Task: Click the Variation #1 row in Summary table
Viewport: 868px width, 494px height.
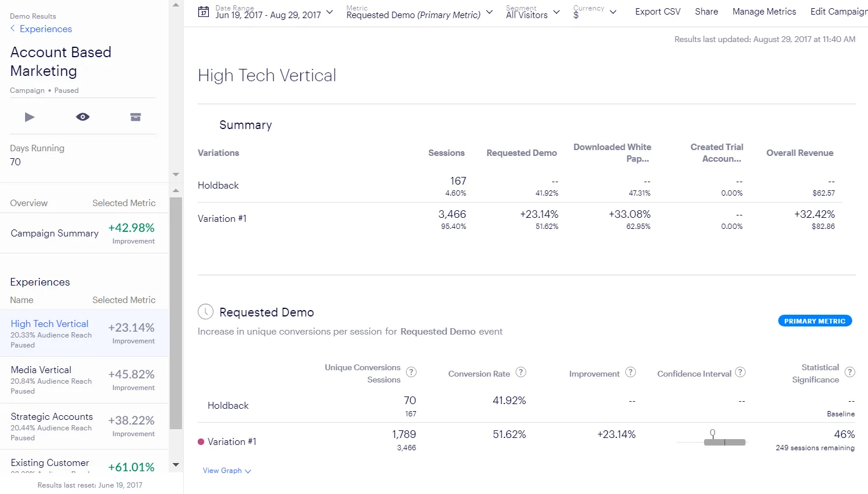Action: (520, 219)
